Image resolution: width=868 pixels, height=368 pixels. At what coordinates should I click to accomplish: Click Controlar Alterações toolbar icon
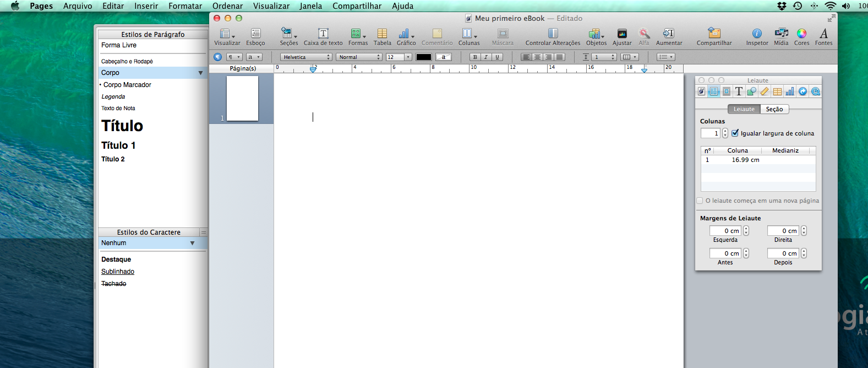point(553,34)
